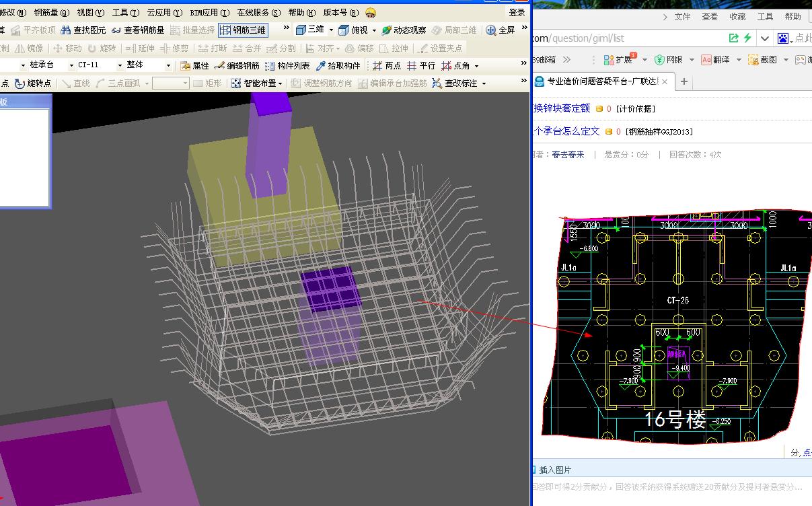This screenshot has height=506, width=812.
Task: Click the green share icon in address bar
Action: (x=733, y=38)
